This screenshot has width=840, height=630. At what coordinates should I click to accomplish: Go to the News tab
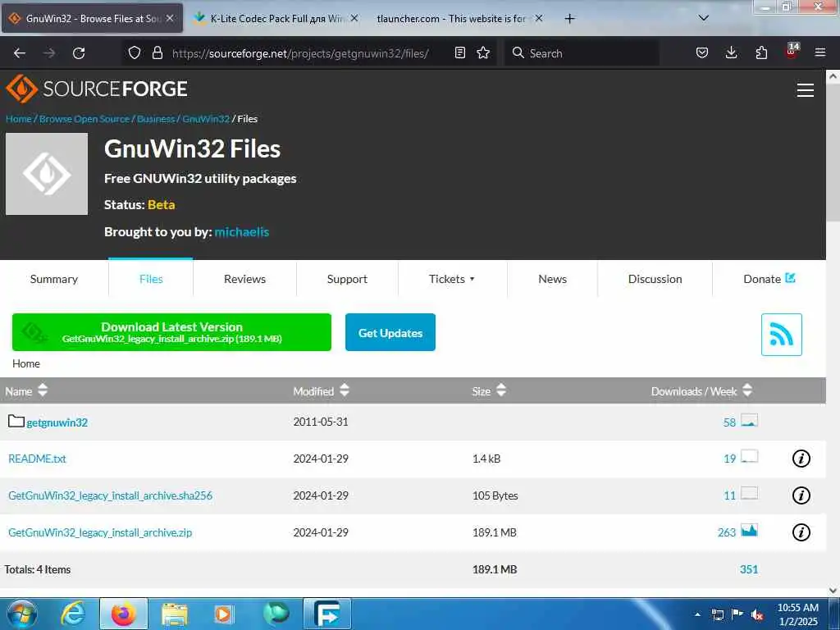[552, 279]
